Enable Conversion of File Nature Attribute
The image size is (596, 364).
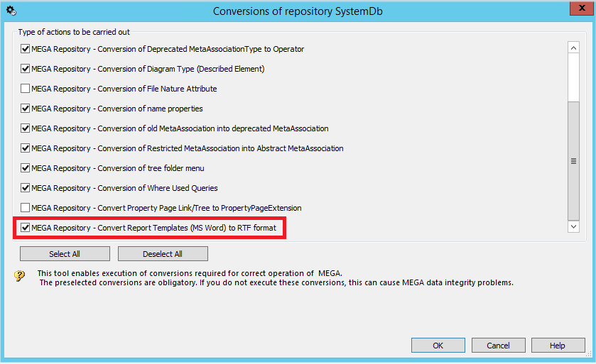26,89
